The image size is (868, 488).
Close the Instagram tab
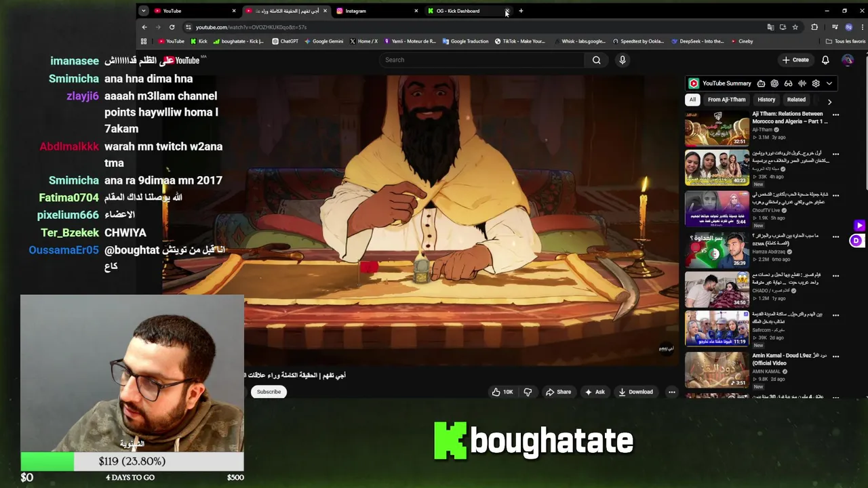(416, 11)
